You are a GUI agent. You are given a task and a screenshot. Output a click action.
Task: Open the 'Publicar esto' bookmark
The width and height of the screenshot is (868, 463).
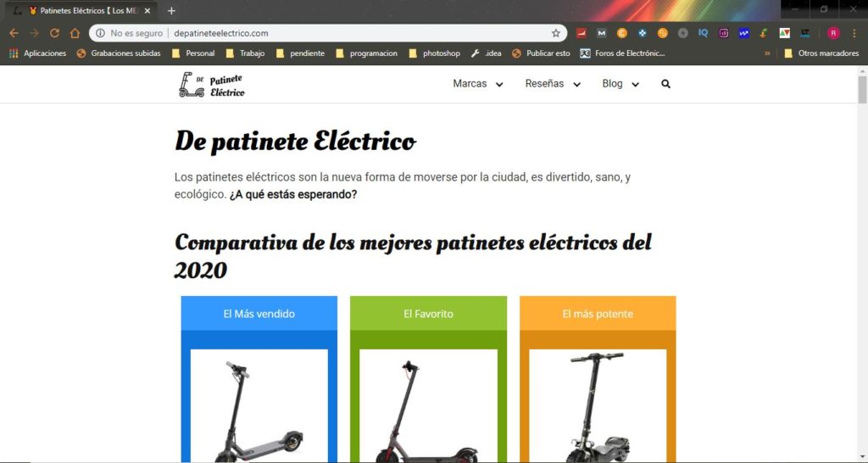click(x=541, y=53)
